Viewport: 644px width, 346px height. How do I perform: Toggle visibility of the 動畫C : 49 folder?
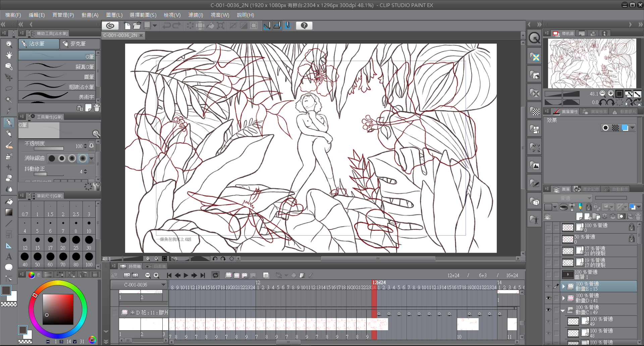548,310
